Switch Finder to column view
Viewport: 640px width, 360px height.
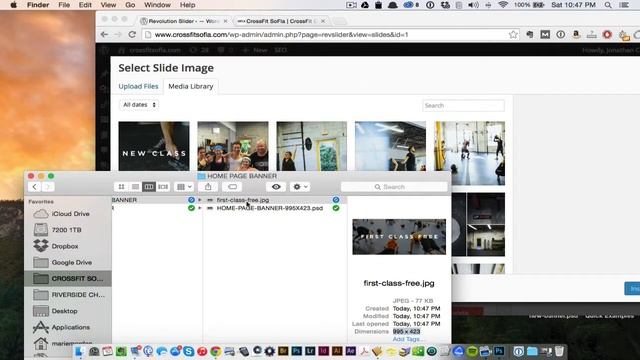[x=149, y=187]
